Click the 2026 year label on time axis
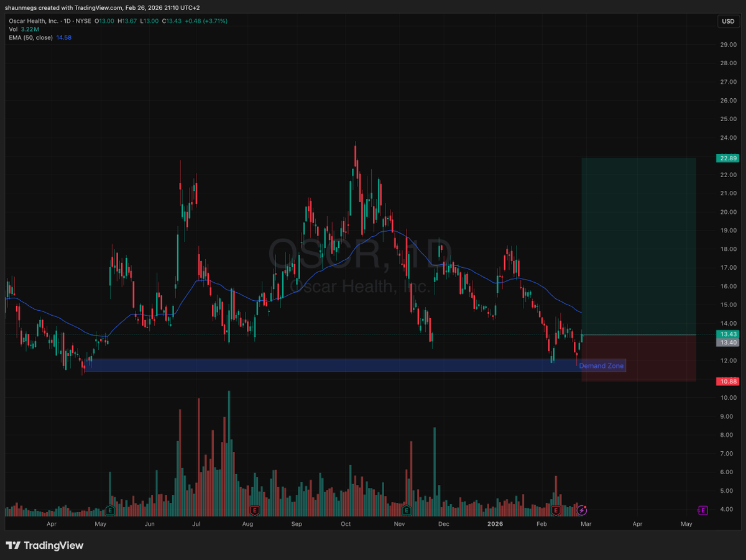This screenshot has height=560, width=746. [495, 524]
